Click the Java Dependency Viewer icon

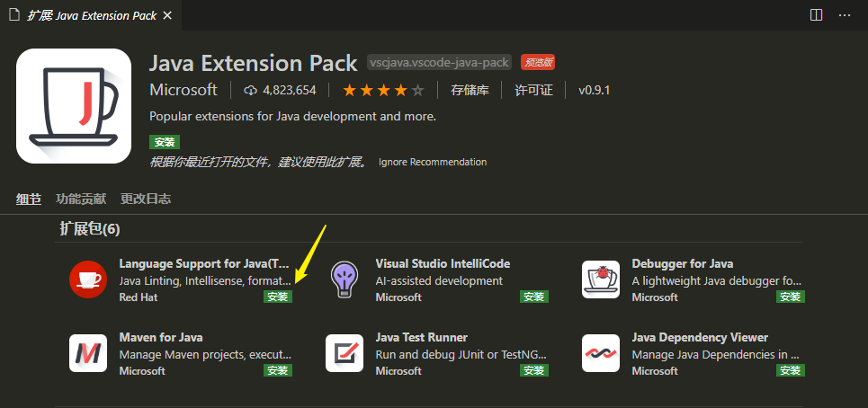[x=601, y=353]
